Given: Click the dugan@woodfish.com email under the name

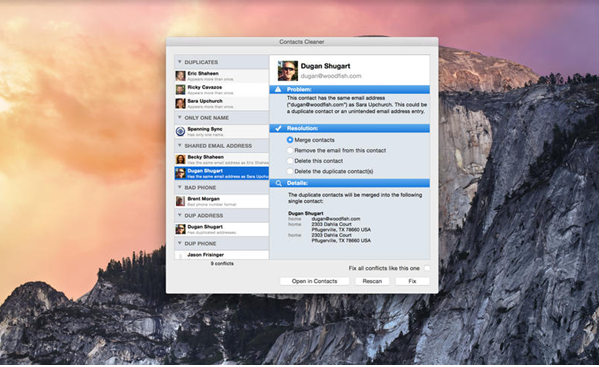Looking at the screenshot, I should [x=331, y=76].
